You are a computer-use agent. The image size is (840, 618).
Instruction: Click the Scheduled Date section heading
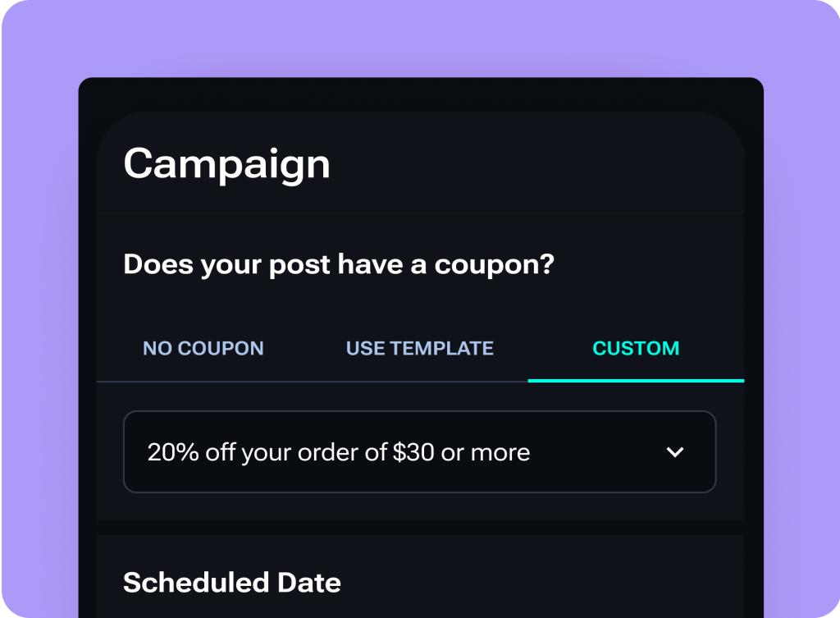[231, 583]
